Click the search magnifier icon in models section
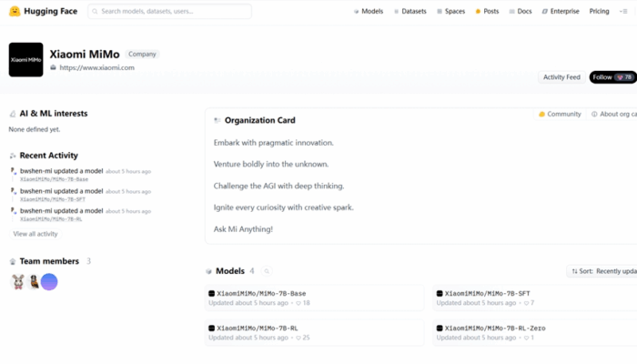 pyautogui.click(x=267, y=271)
